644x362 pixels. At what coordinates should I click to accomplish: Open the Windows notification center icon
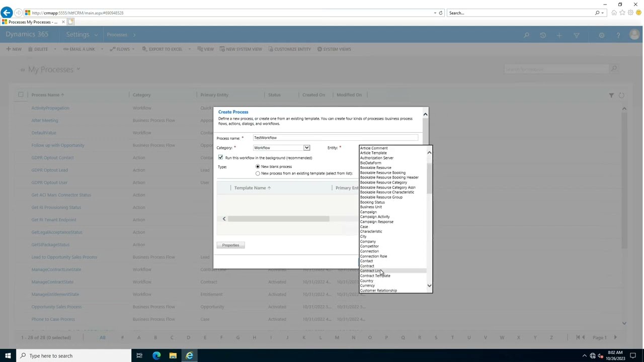[x=634, y=355]
